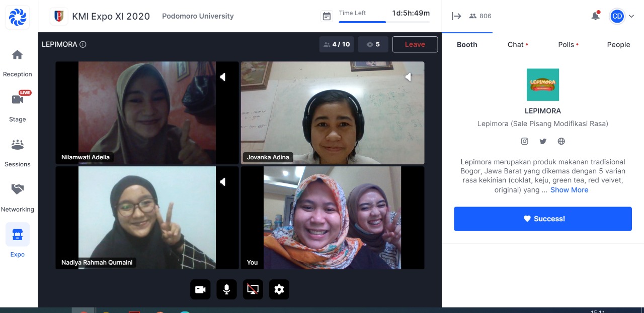This screenshot has height=313, width=644.
Task: Toggle the camera on or off
Action: tap(200, 289)
